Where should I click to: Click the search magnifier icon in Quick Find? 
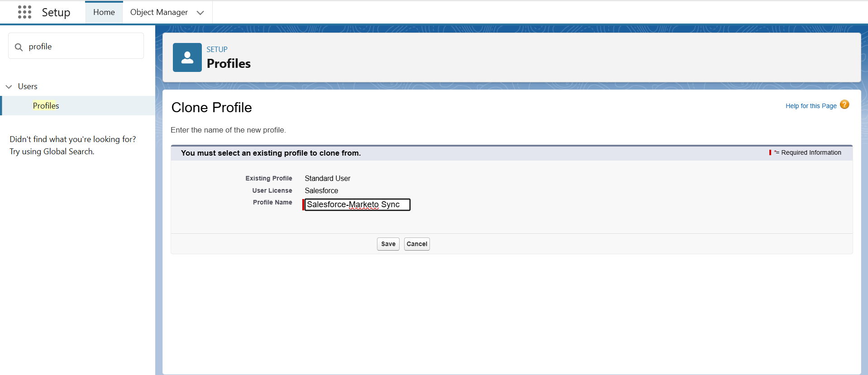point(19,47)
